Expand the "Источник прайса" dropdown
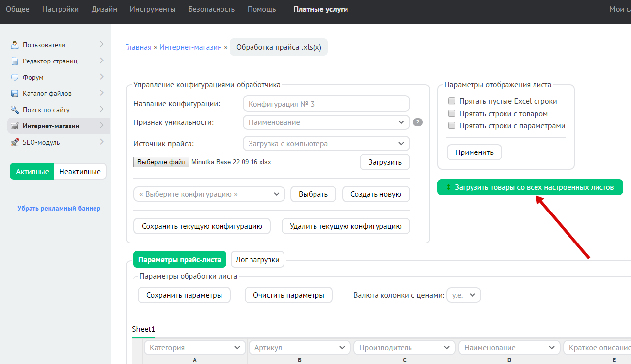 326,144
